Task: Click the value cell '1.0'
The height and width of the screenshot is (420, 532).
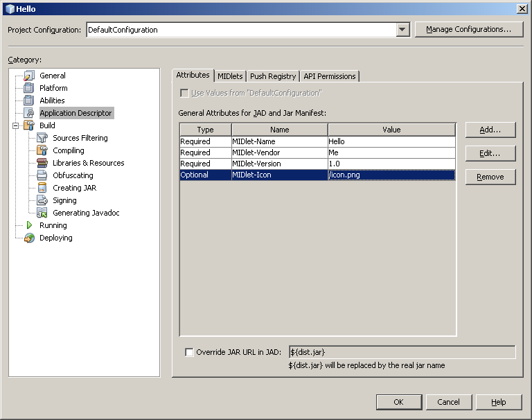Action: pos(391,164)
